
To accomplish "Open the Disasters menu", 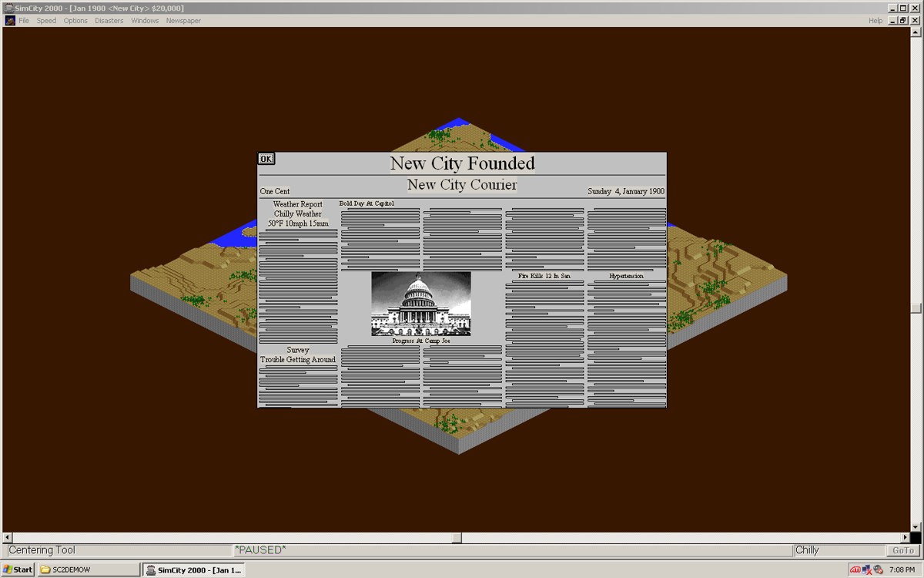I will (109, 21).
